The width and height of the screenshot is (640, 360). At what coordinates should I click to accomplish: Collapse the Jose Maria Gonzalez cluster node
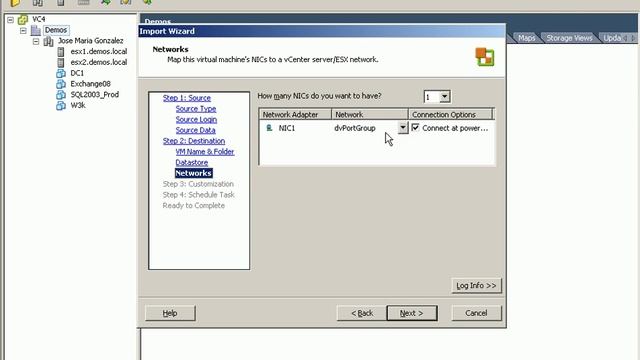coord(36,41)
